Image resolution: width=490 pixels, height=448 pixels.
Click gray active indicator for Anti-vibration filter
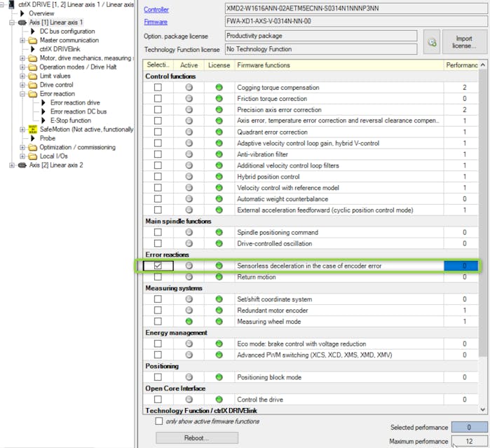coord(189,154)
